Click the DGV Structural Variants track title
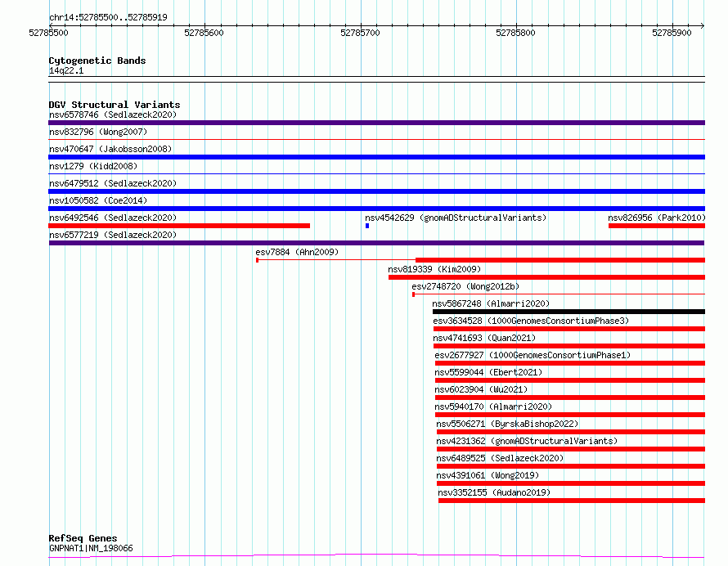Image resolution: width=728 pixels, height=566 pixels. (115, 105)
